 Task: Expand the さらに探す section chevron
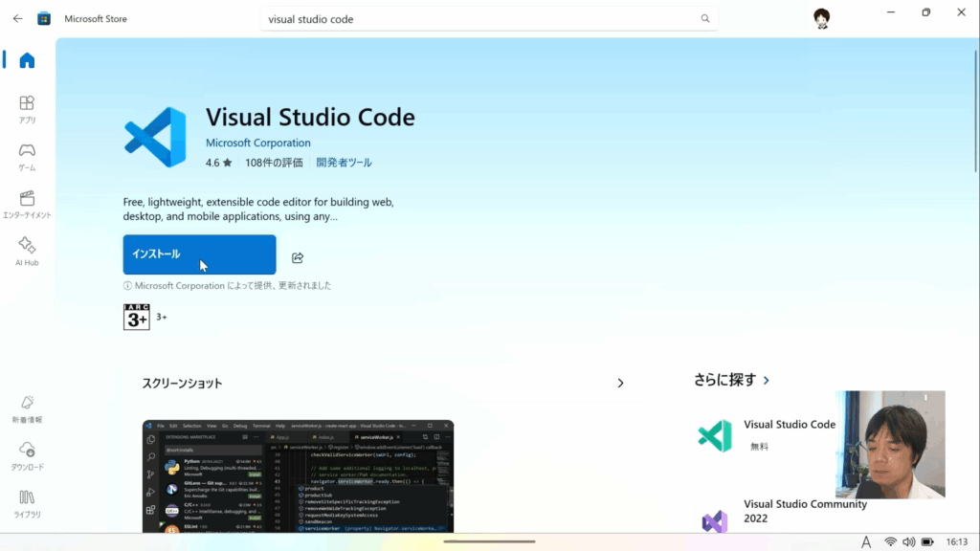point(767,381)
